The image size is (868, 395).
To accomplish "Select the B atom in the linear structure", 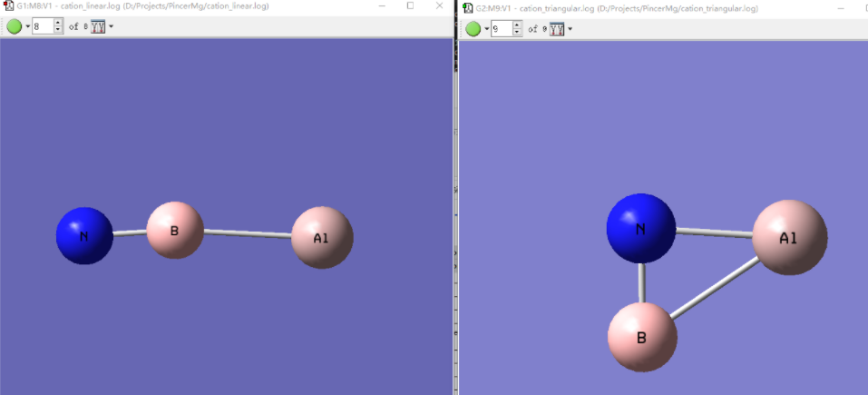I will [174, 230].
